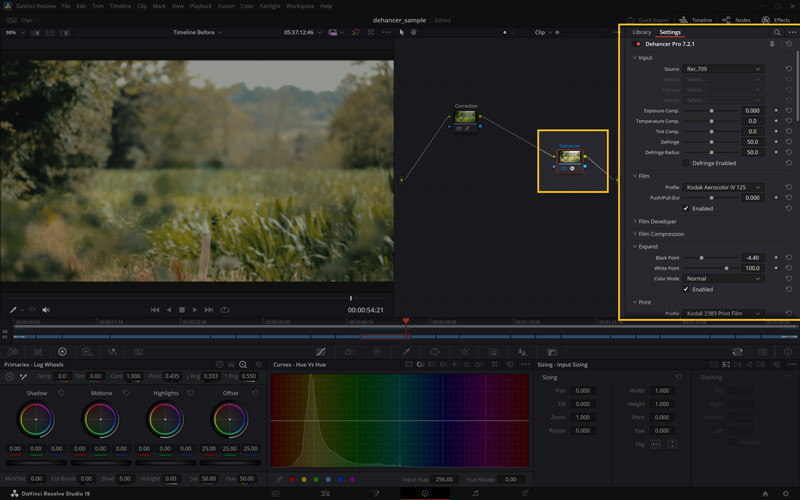Open the Playback menu
800x500 pixels.
click(201, 6)
